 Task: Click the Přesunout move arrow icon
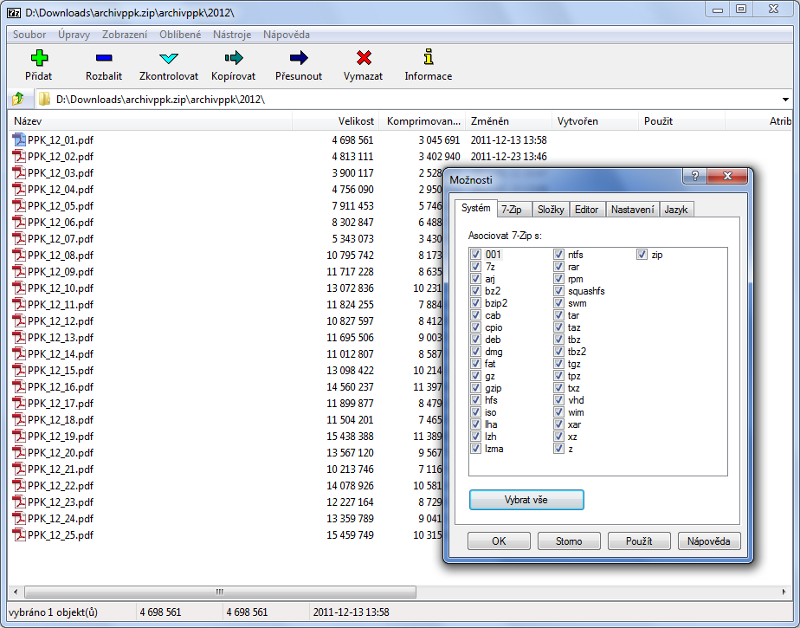298,58
